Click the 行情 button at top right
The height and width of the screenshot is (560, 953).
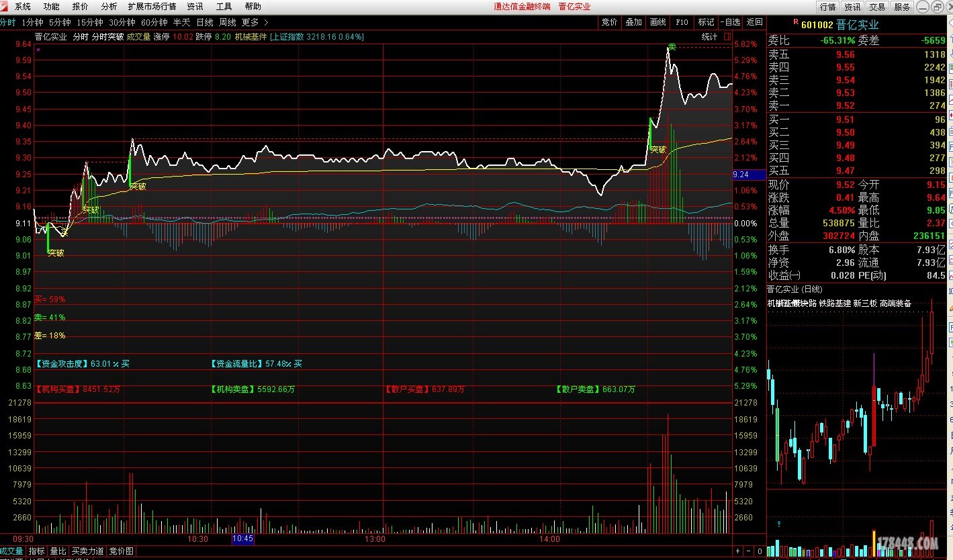click(827, 7)
